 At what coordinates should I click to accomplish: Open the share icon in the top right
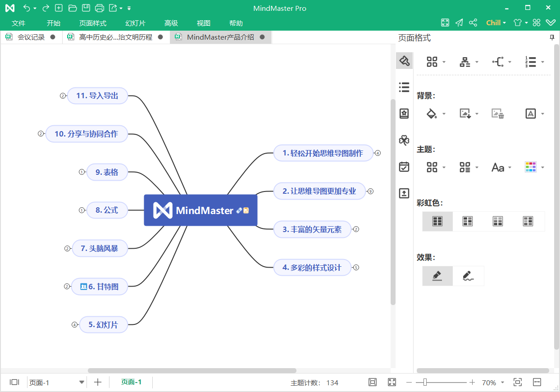coord(473,23)
